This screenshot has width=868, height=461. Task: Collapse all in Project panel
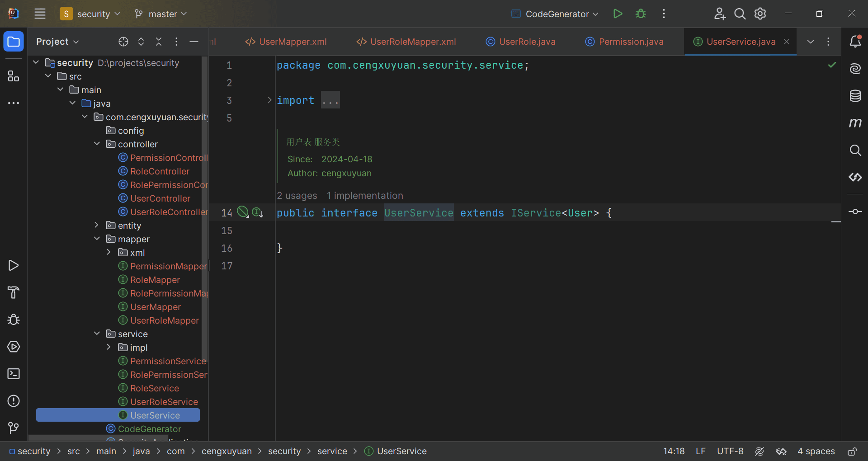pos(159,42)
